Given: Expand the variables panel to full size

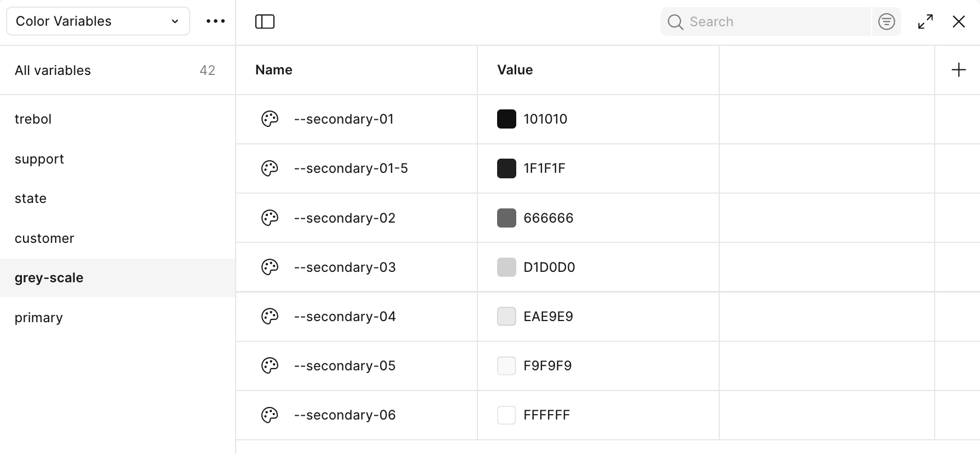Looking at the screenshot, I should pos(925,22).
